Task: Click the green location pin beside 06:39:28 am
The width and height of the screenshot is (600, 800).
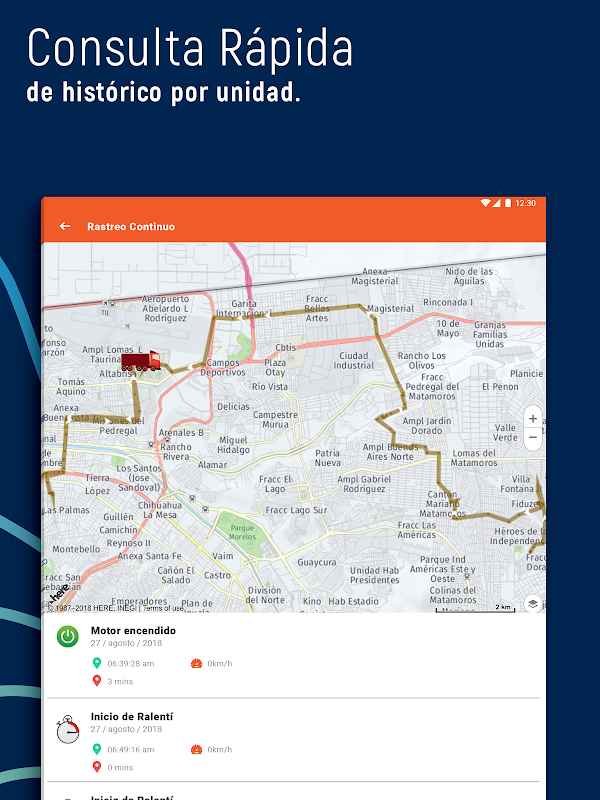Action: (x=96, y=663)
